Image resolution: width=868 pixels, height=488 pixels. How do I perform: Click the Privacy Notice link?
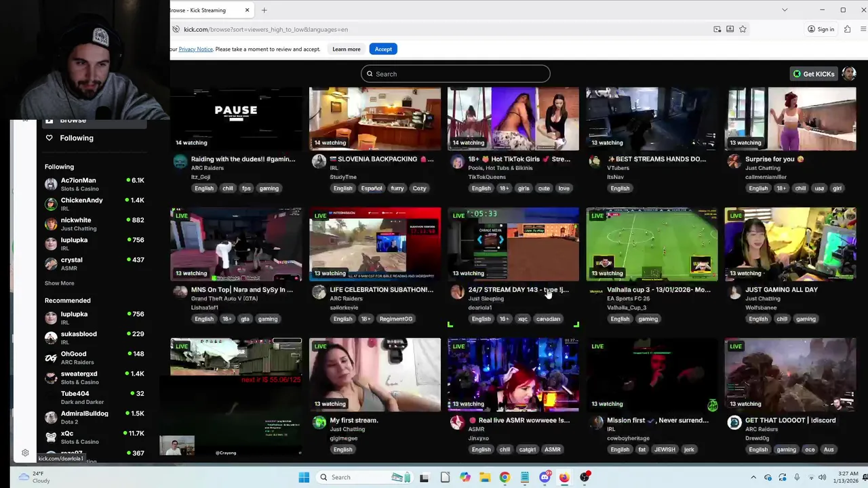coord(195,49)
